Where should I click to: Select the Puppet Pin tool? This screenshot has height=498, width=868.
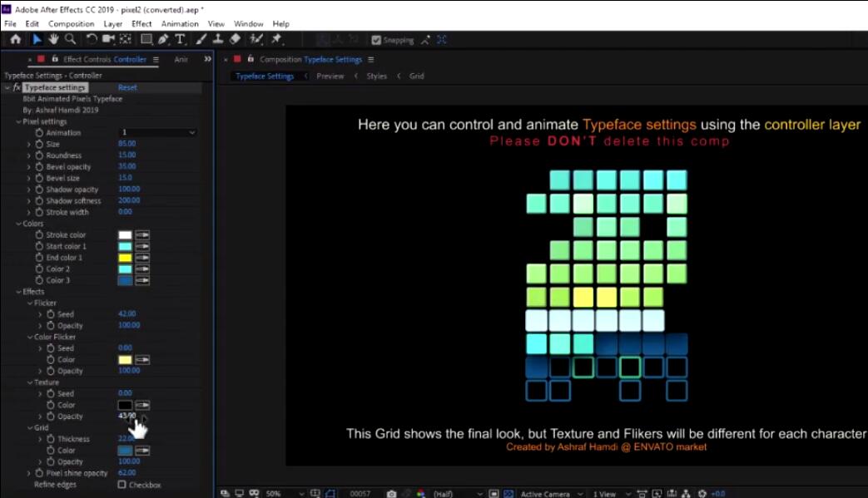point(276,39)
